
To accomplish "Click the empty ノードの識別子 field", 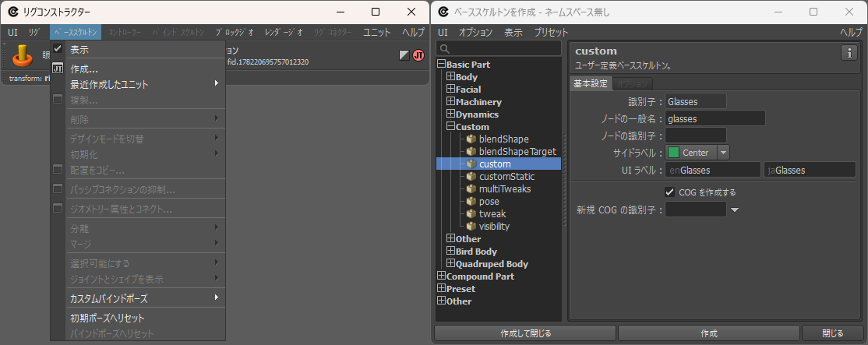I will click(x=696, y=135).
